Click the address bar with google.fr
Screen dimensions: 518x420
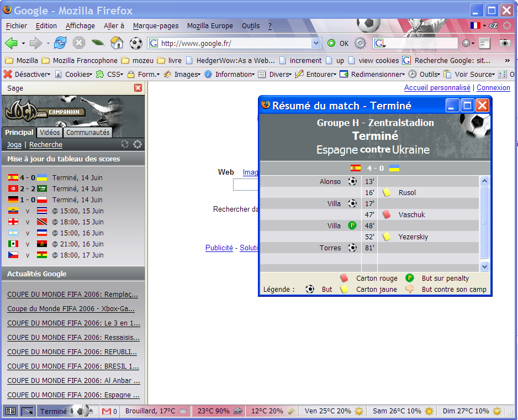point(235,43)
